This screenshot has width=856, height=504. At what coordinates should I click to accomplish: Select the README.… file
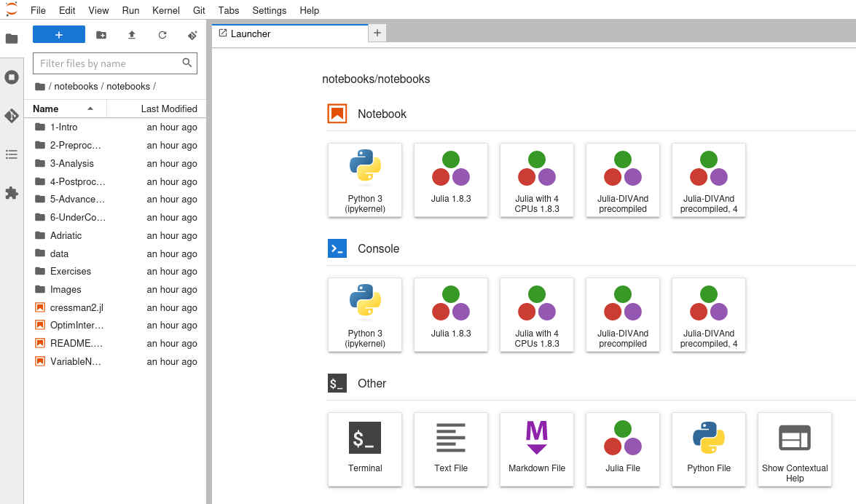click(x=115, y=344)
